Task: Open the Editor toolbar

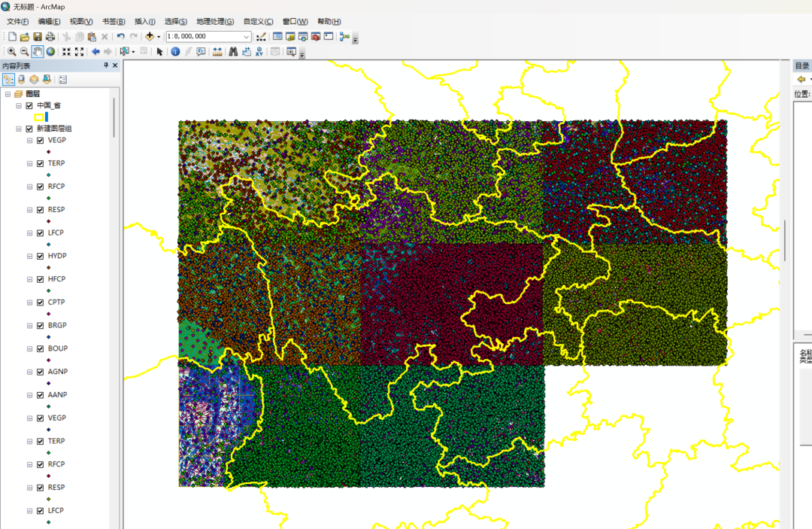Action: point(261,37)
